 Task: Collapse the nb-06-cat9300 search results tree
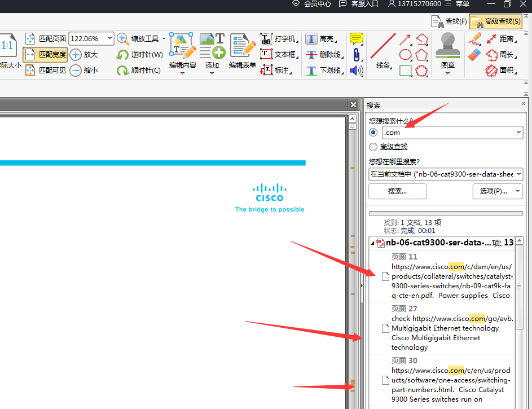[372, 243]
